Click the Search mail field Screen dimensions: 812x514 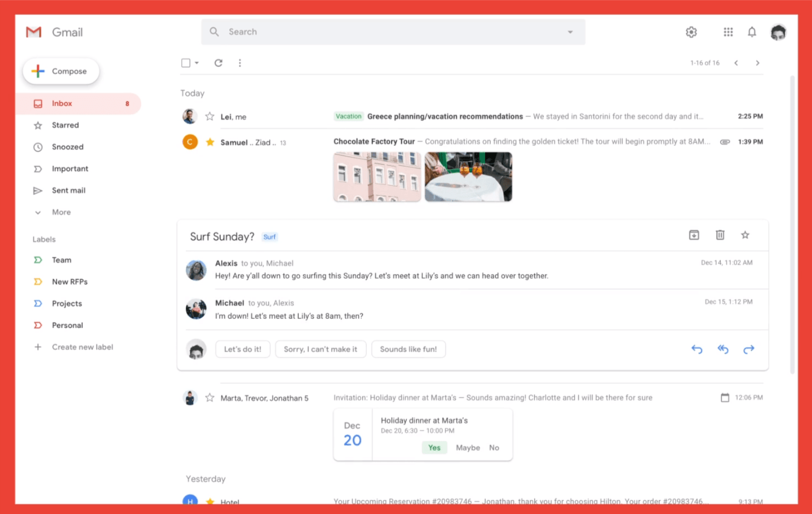[393, 32]
